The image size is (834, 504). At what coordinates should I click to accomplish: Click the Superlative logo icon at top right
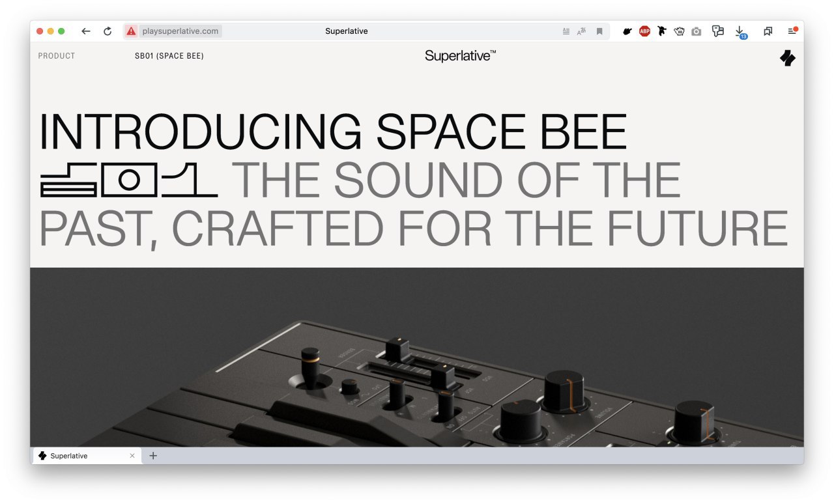coord(788,58)
